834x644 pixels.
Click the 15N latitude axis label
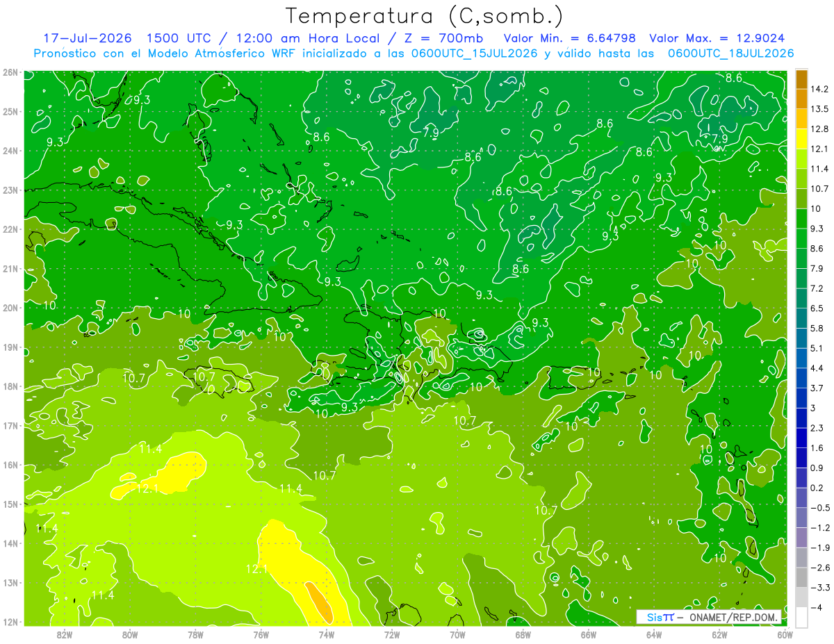10,504
